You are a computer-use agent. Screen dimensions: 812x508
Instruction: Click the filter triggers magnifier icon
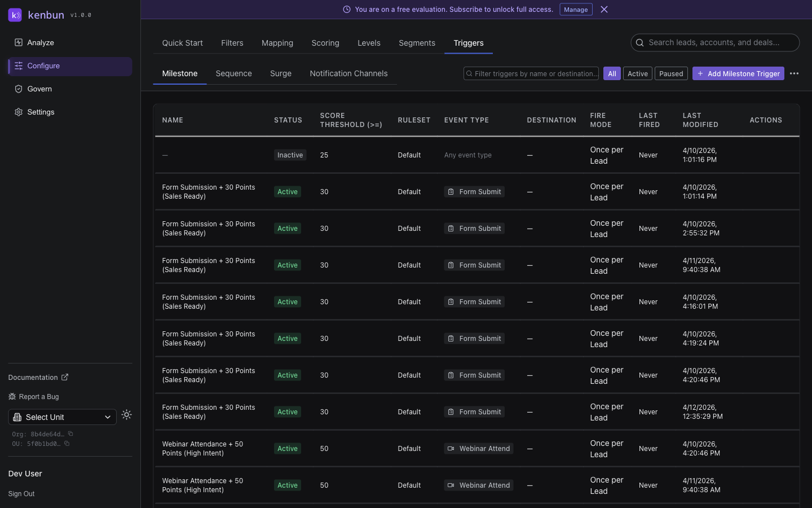[x=469, y=74]
